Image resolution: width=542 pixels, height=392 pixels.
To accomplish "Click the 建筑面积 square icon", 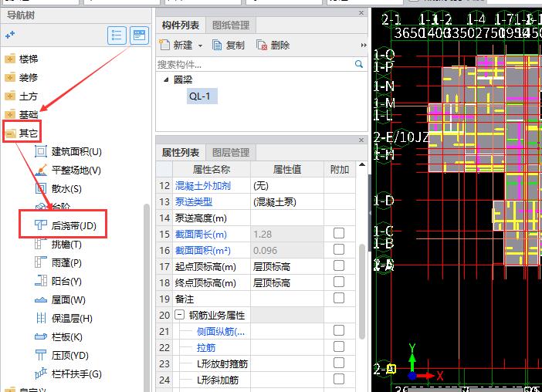I will [x=41, y=151].
